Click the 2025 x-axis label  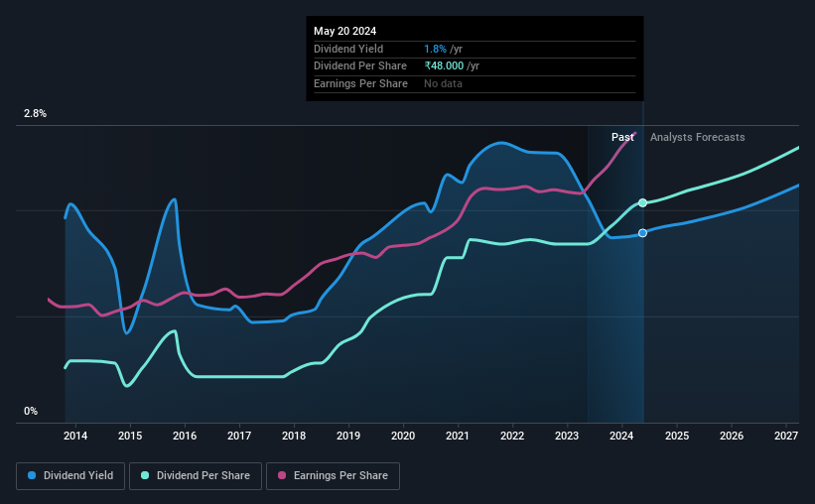[x=677, y=436]
